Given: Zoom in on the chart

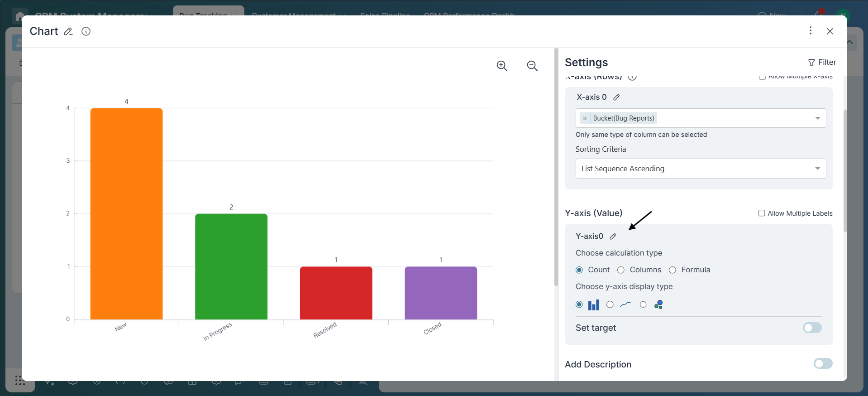Looking at the screenshot, I should pos(502,66).
